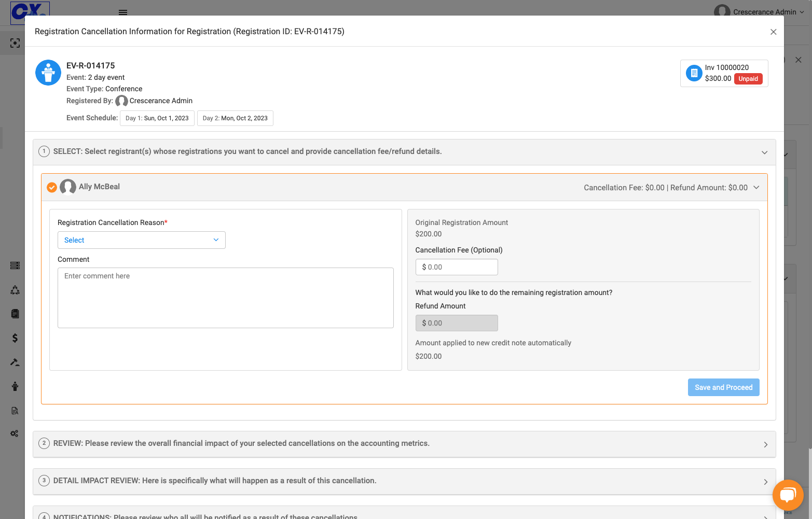
Task: Open the settings gears icon in sidebar
Action: tap(15, 433)
